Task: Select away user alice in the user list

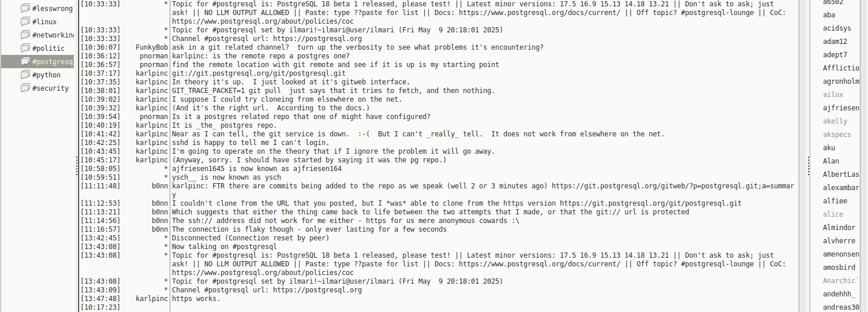Action: 833,214
